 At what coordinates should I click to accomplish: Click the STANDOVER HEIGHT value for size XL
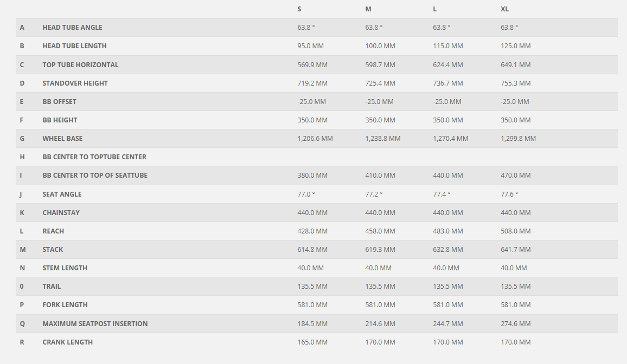(x=515, y=83)
